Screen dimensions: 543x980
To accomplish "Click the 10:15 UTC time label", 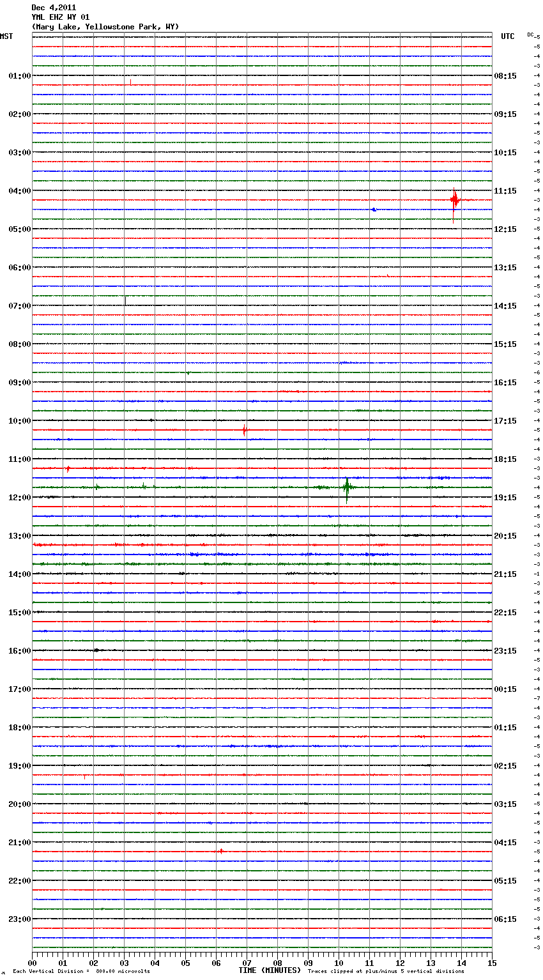I will [x=505, y=153].
